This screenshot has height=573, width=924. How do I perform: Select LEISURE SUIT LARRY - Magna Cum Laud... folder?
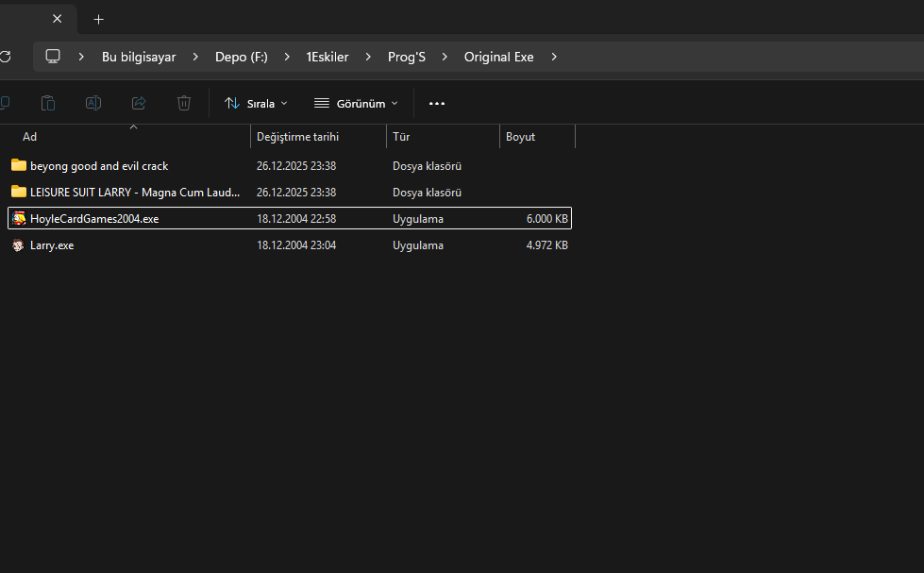tap(135, 193)
